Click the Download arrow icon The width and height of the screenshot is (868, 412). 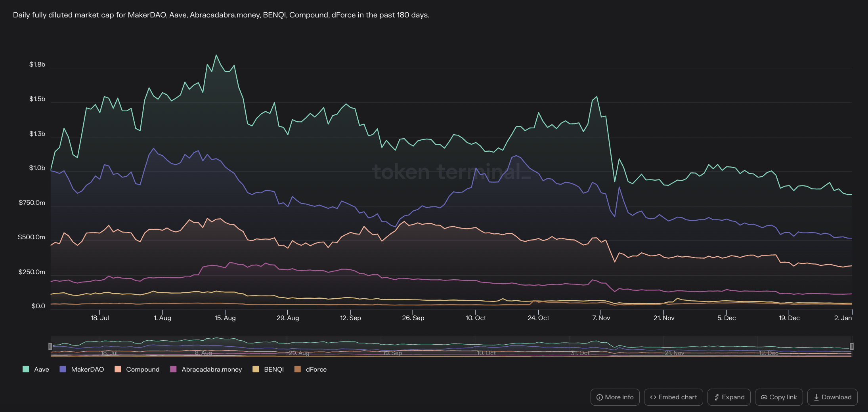(x=816, y=397)
